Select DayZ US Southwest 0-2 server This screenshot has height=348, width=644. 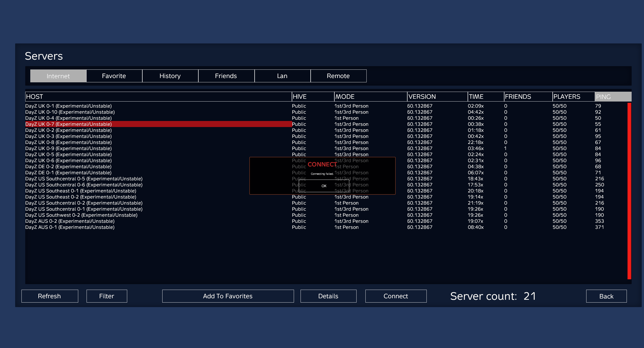pos(326,215)
